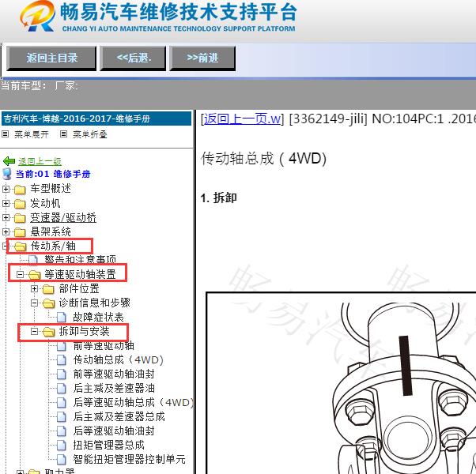This screenshot has height=474, width=476.
Task: Open the 返回上一页.w link
Action: (242, 118)
